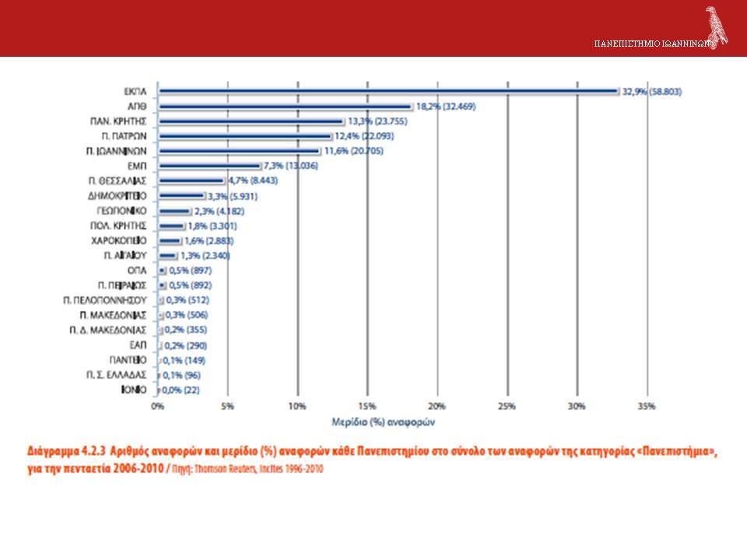Click the 5% x-axis tick label

pos(227,406)
